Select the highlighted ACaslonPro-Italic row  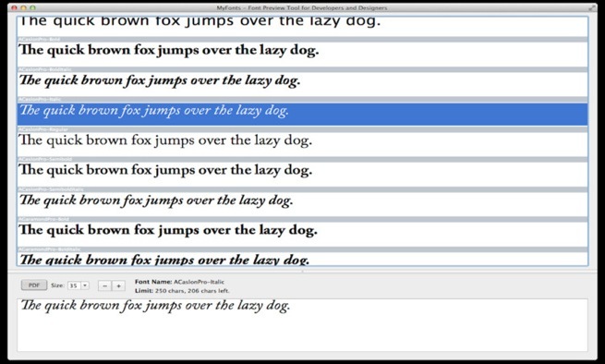303,114
